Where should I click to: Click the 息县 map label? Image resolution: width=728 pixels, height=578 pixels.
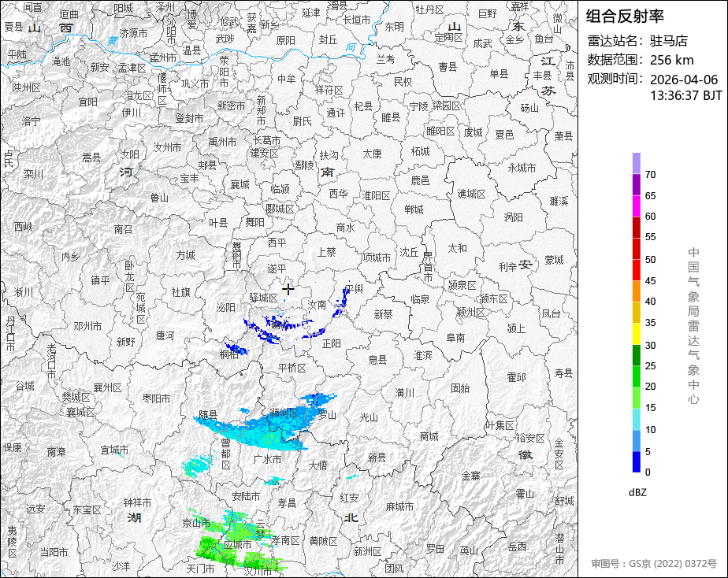pos(377,360)
